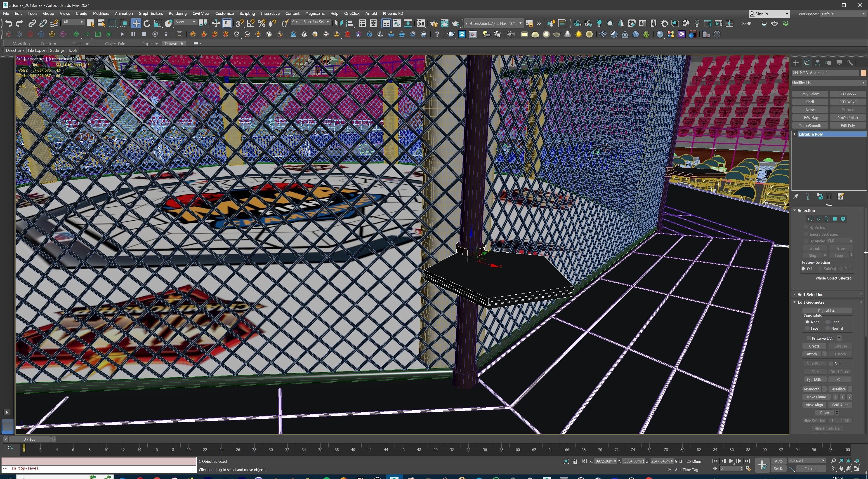Click the Make Planar button
Viewport: 868px width, 479px height.
pos(816,397)
